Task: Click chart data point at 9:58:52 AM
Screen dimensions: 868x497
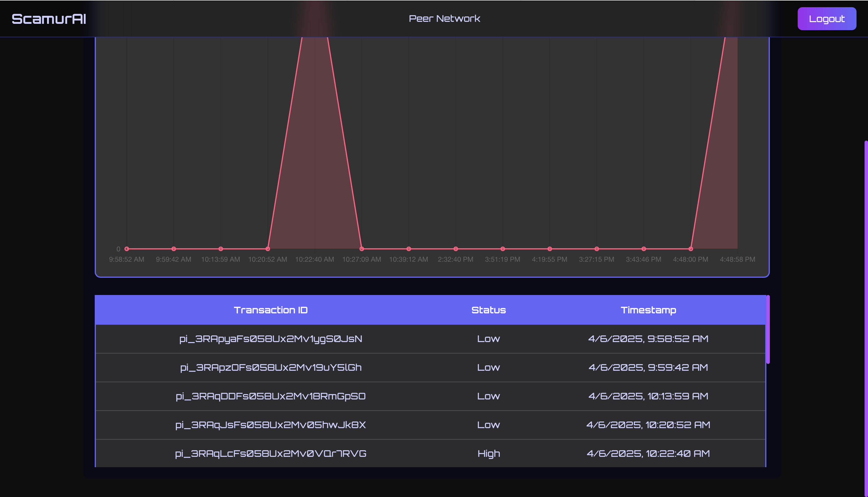Action: point(127,249)
